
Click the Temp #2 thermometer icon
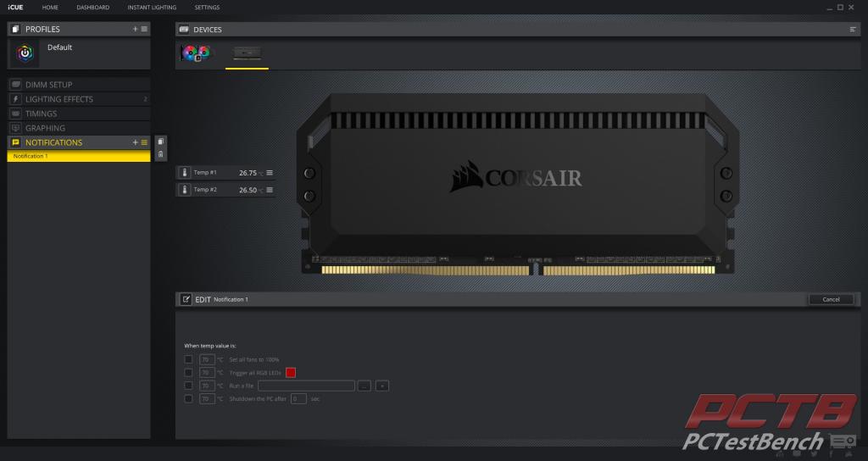[184, 190]
